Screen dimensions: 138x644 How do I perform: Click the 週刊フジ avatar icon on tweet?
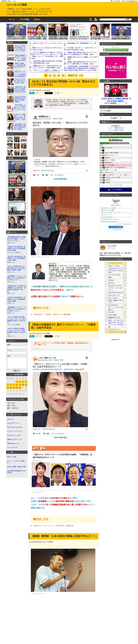[35, 359]
